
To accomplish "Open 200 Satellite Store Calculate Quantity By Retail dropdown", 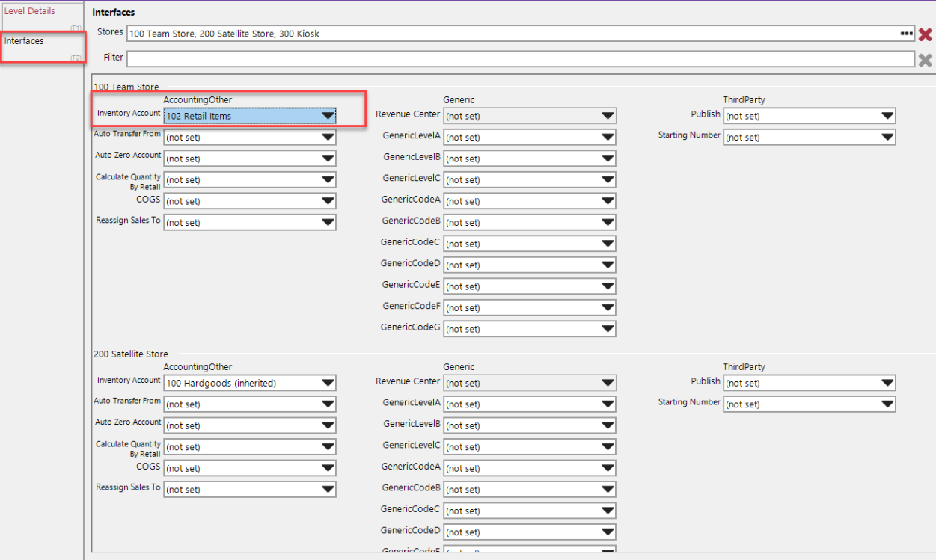I will tap(250, 447).
